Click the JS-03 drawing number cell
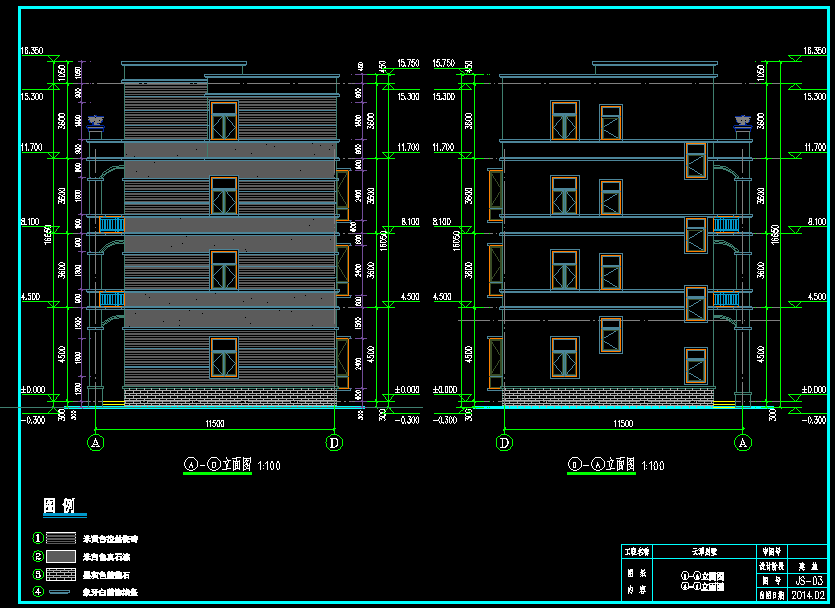The width and height of the screenshot is (835, 608). pyautogui.click(x=808, y=580)
